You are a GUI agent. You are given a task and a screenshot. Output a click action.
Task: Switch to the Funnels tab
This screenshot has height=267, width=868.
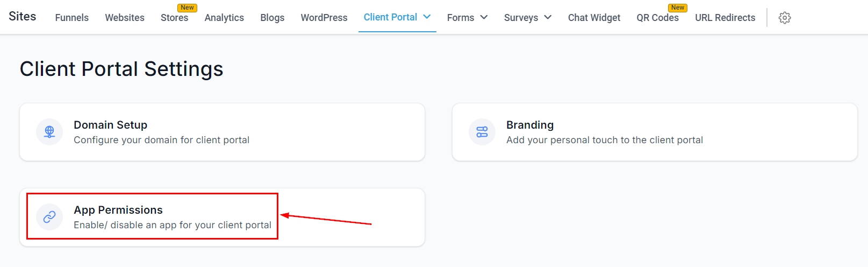click(71, 18)
